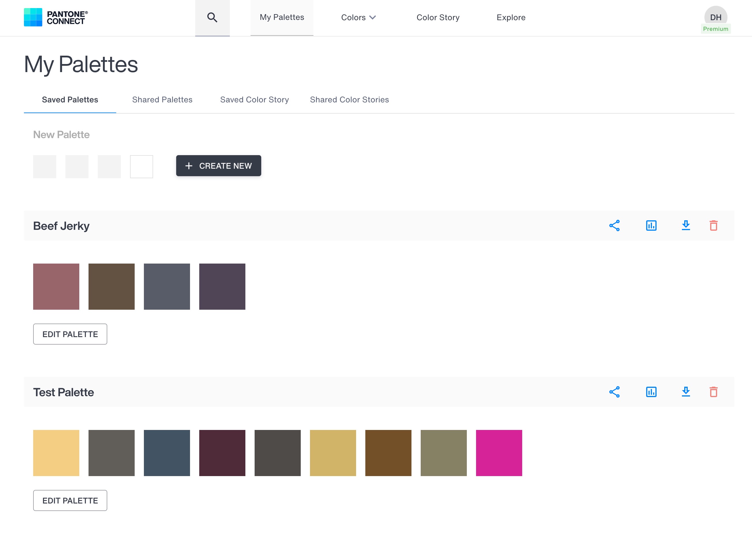Switch to Saved Color Story tab
This screenshot has height=560, width=752.
pyautogui.click(x=254, y=100)
